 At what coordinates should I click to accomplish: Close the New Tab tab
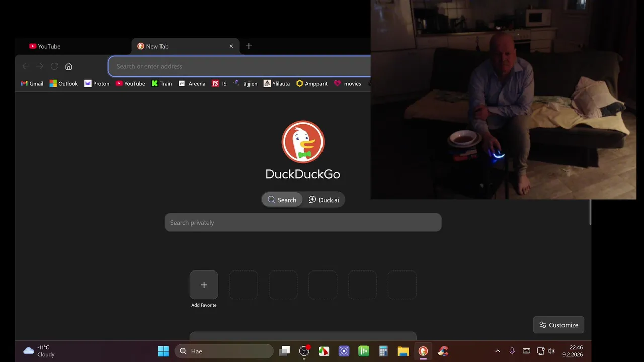(x=231, y=46)
